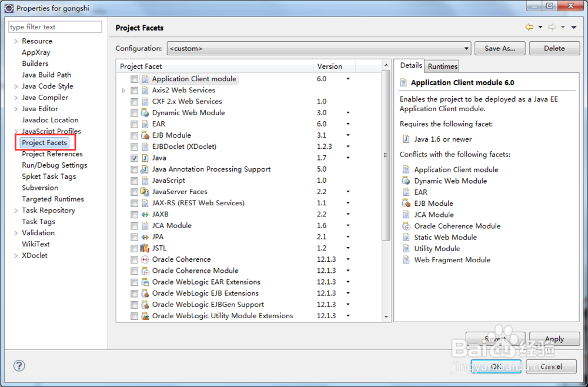Click the Version column header
The image size is (588, 387).
coord(335,66)
